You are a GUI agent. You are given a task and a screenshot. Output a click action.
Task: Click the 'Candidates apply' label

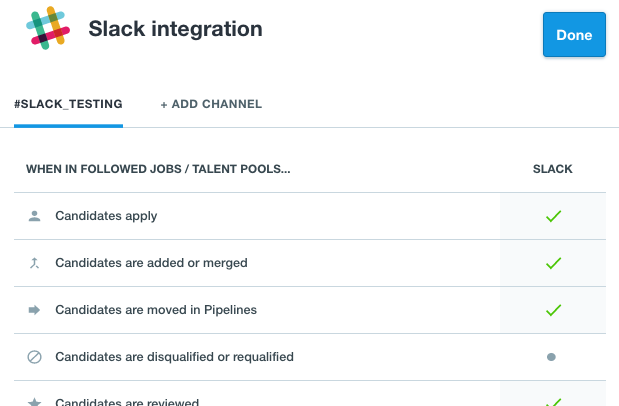pyautogui.click(x=106, y=216)
